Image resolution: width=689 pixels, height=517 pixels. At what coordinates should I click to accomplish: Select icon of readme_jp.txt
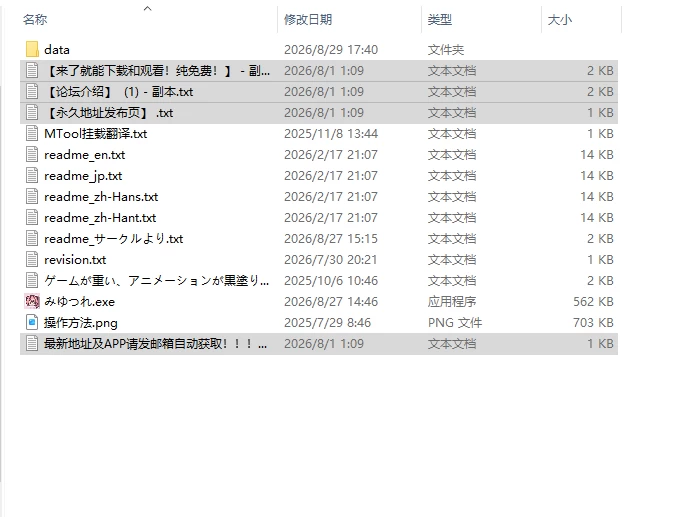coord(32,176)
